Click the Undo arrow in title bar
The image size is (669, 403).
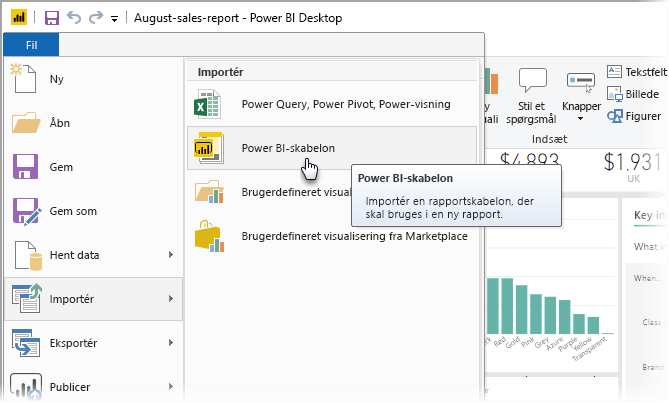point(74,17)
